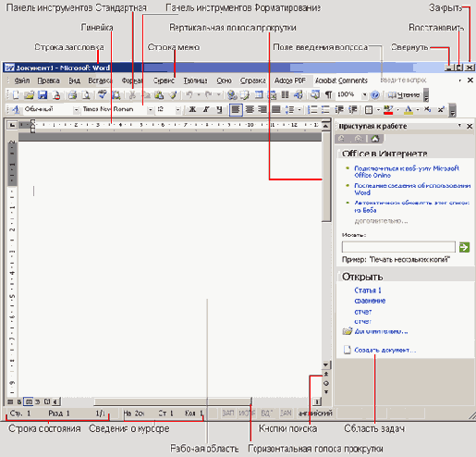Open the Microsoft Word Help icon

[x=375, y=95]
